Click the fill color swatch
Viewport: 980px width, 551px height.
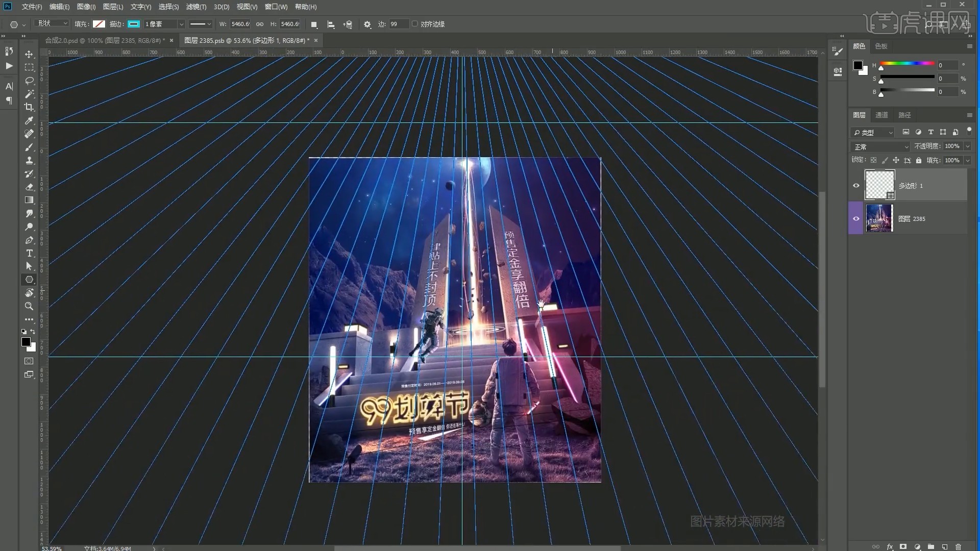tap(99, 24)
